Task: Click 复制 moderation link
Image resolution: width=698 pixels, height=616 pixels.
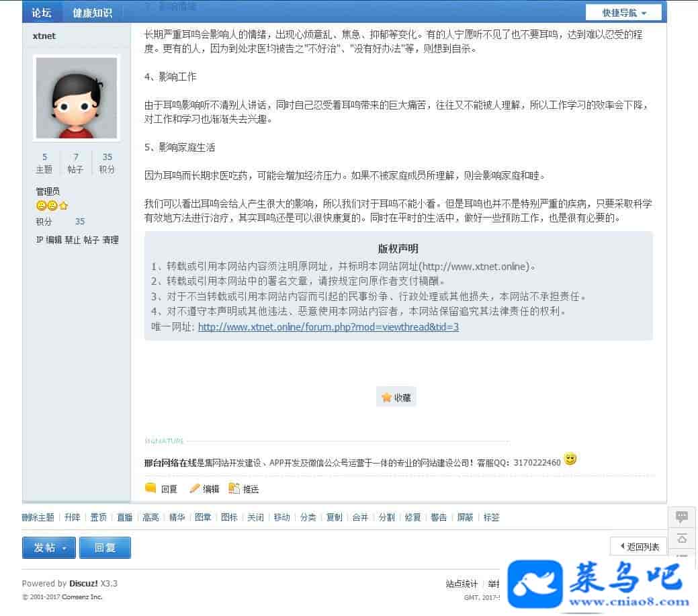Action: coord(335,517)
